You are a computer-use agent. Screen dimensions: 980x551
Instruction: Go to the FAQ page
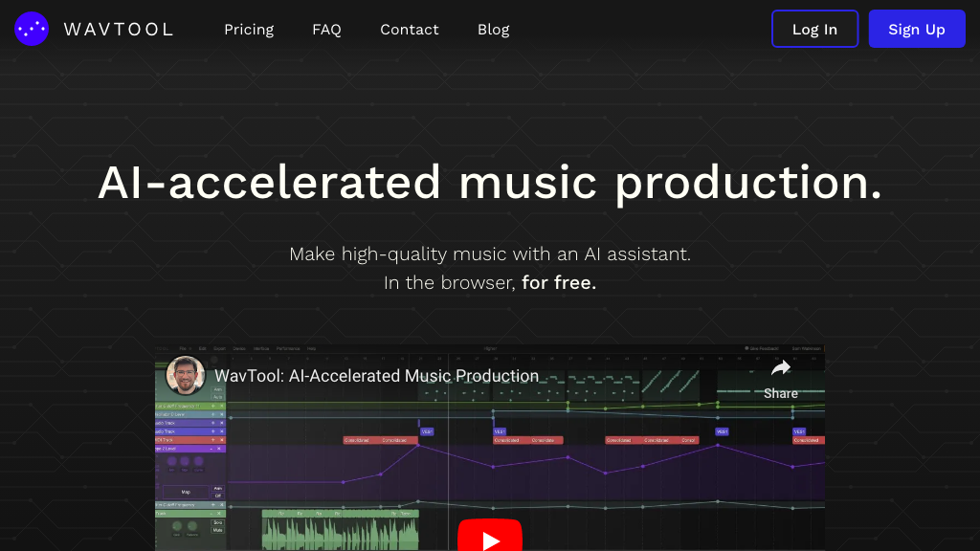point(326,30)
